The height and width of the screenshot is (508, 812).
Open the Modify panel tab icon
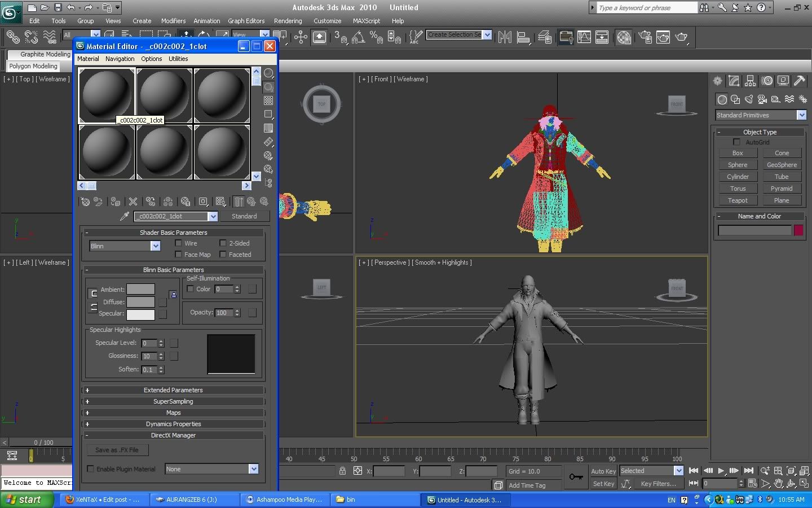pyautogui.click(x=734, y=81)
